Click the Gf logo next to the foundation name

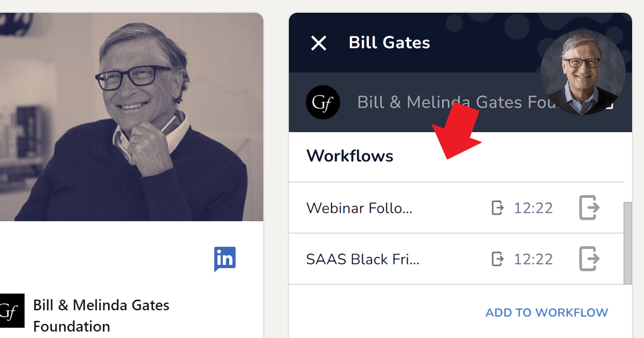[12, 311]
